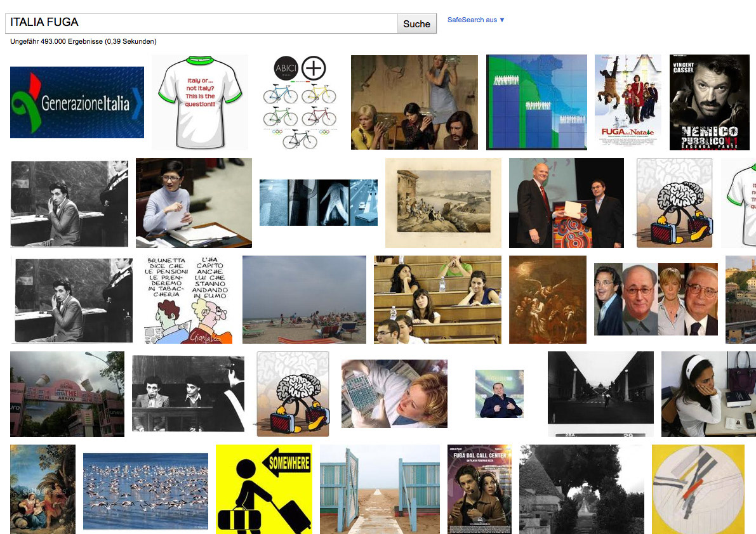
Task: Open the Nemico Pubblico Vincent Cassel poster
Action: [709, 102]
